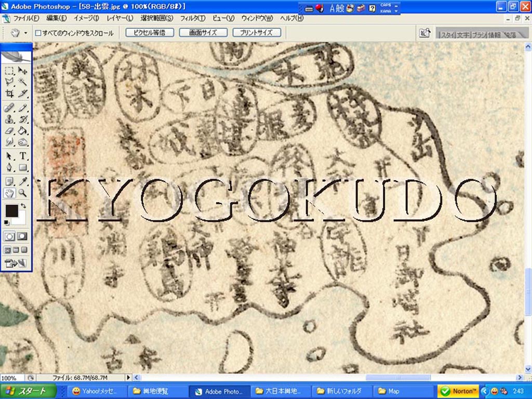Image resolution: width=532 pixels, height=399 pixels.
Task: Open the レイヤー (Layer) menu
Action: [x=120, y=18]
